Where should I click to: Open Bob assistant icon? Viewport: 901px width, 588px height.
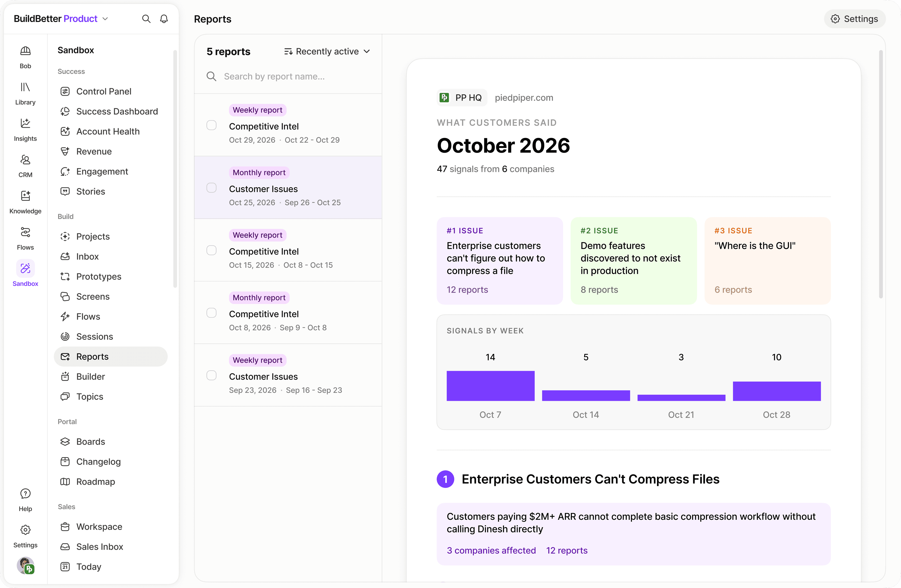(25, 57)
